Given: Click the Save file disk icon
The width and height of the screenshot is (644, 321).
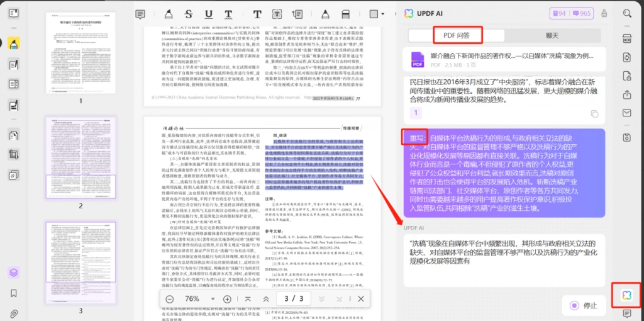Looking at the screenshot, I should [x=627, y=137].
